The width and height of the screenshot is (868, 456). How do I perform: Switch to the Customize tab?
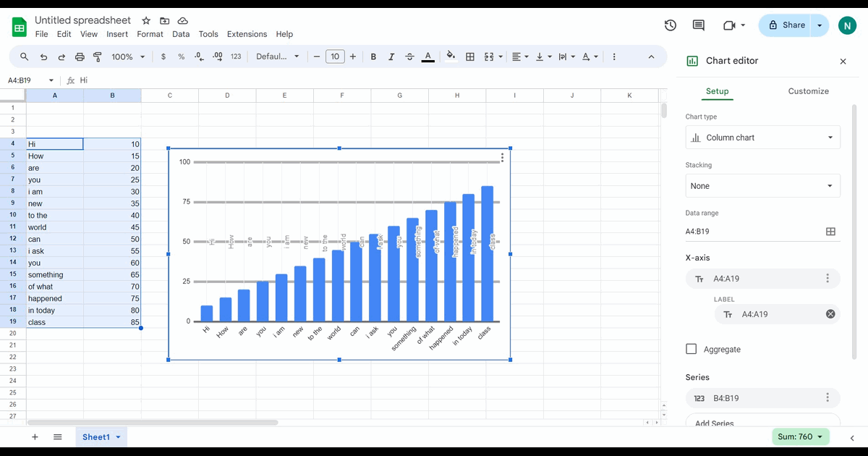point(808,91)
